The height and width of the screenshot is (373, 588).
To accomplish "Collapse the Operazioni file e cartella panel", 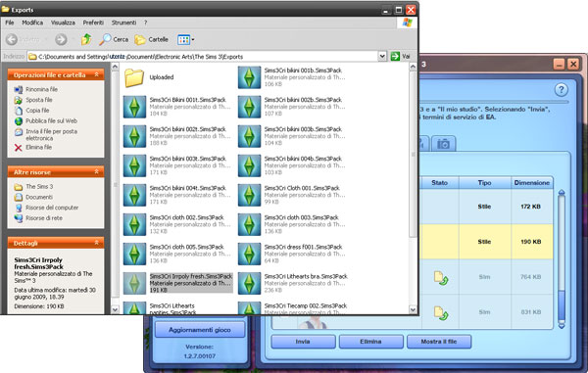I will 96,74.
